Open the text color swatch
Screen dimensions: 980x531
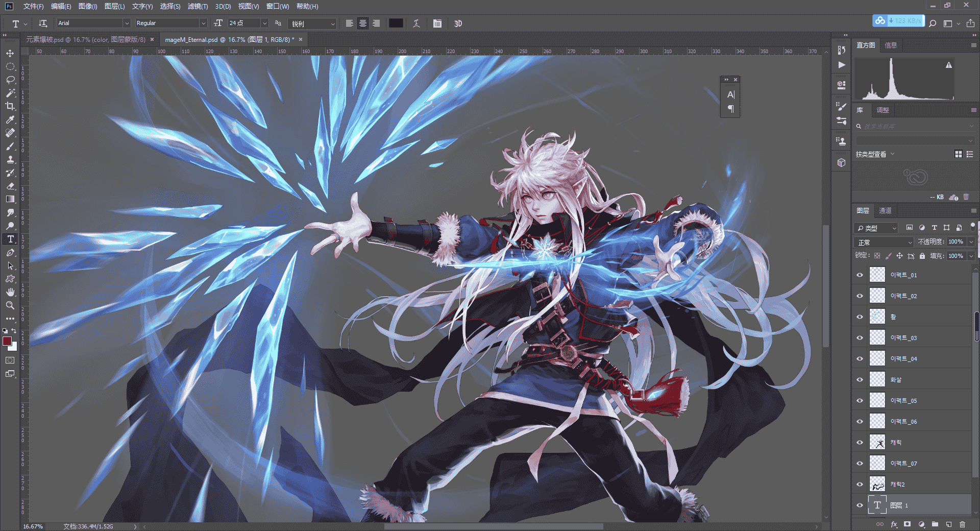pos(396,23)
